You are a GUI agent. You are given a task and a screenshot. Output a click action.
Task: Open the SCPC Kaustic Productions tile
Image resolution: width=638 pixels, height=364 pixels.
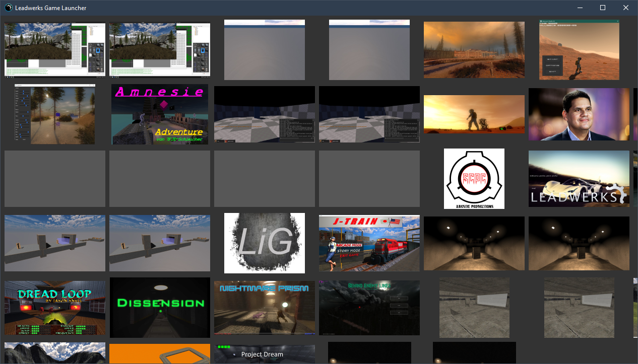474,179
